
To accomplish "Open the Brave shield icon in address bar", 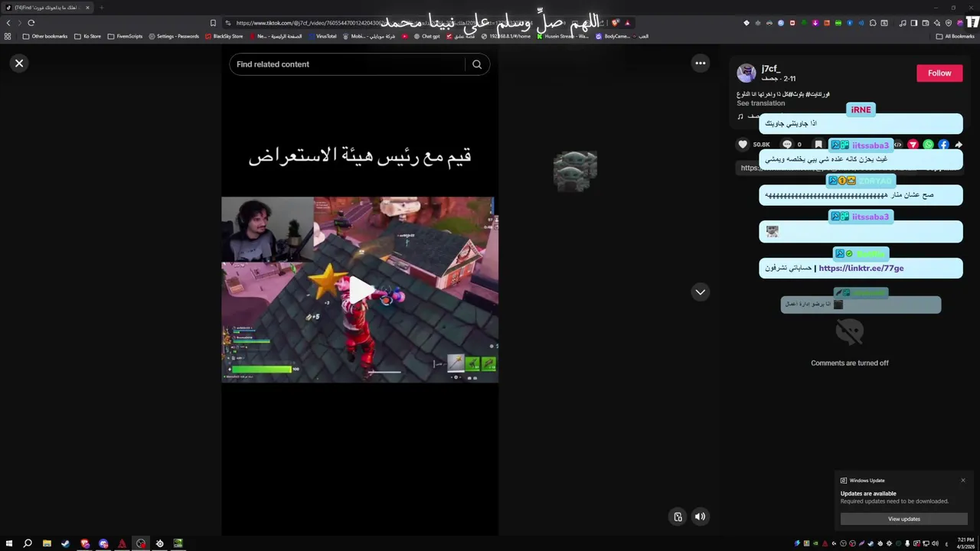I will 616,23.
